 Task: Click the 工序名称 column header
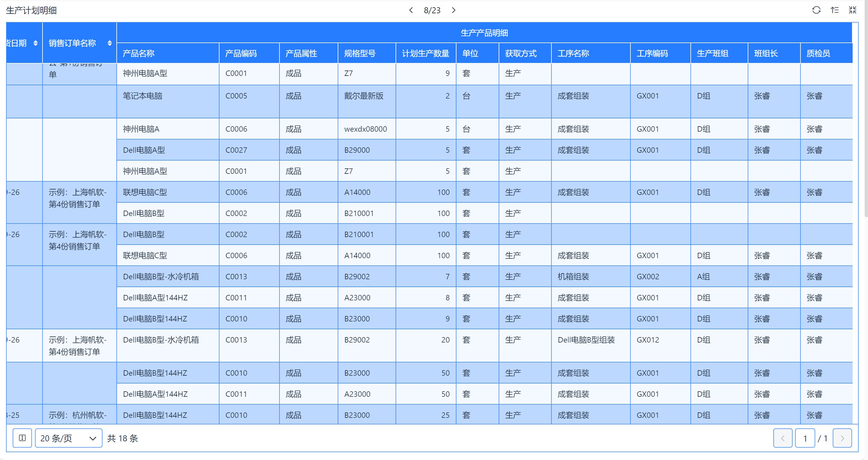[x=573, y=53]
